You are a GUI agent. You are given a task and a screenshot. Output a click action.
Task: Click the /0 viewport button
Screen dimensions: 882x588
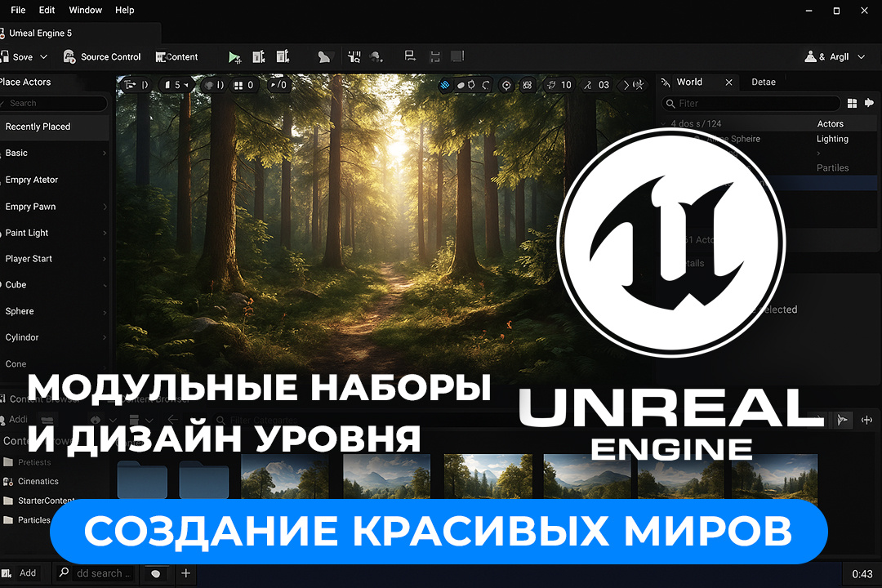[278, 85]
